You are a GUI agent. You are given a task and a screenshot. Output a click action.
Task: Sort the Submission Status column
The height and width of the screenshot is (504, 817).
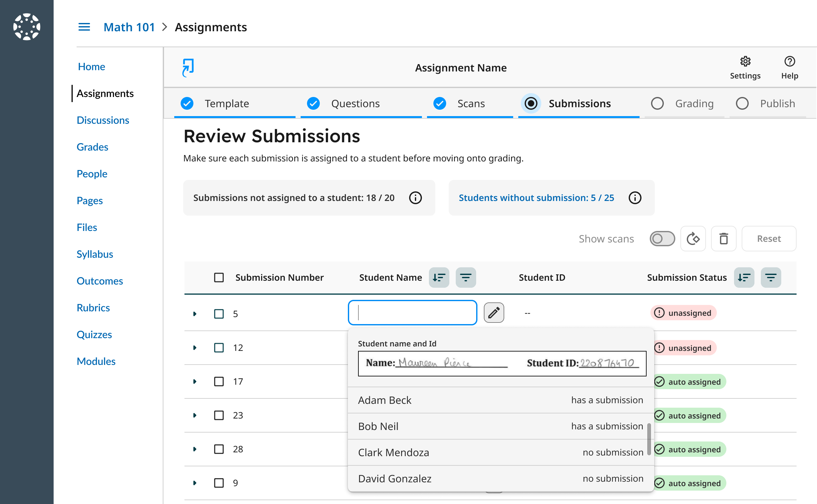pos(744,277)
